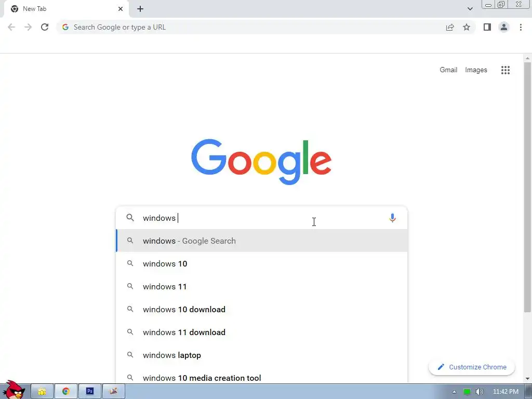
Task: Click the Google icon in the address bar
Action: 65,27
